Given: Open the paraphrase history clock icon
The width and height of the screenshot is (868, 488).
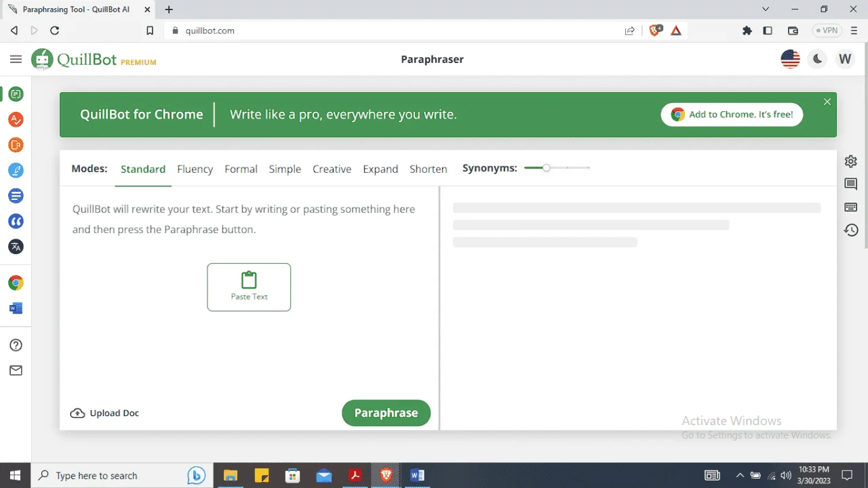Looking at the screenshot, I should [851, 230].
